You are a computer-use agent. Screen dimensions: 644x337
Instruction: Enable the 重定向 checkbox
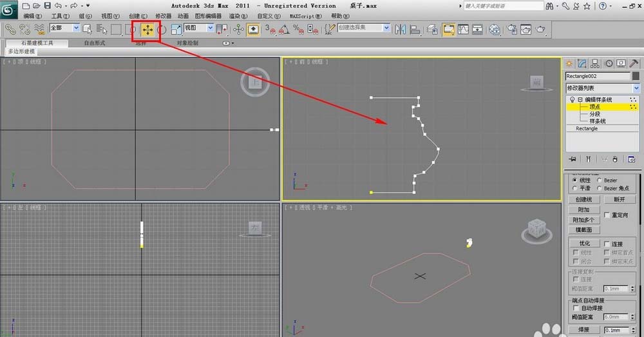[x=607, y=215]
